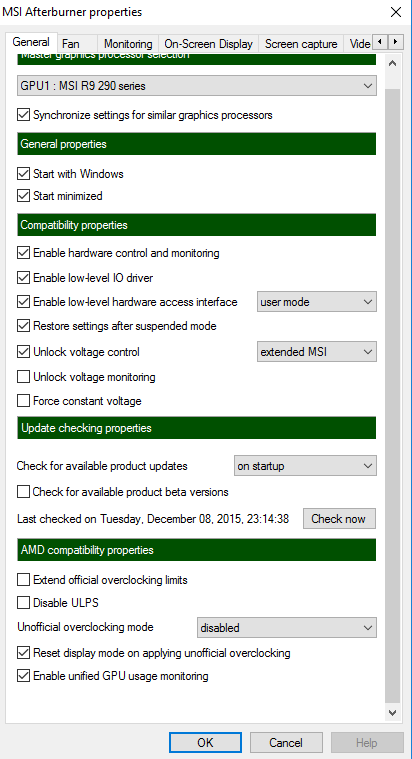412x759 pixels.
Task: Click the AMD compatibility properties header
Action: point(197,550)
